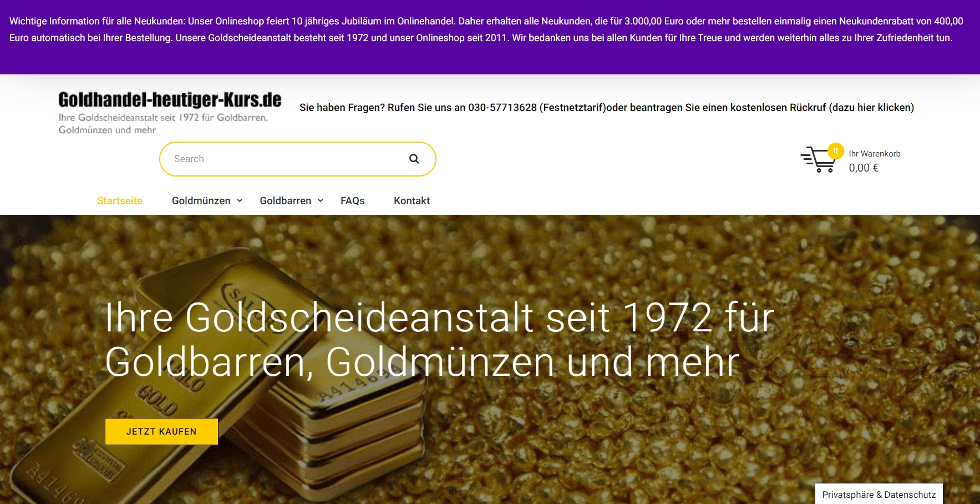
Task: Expand the Goldmünzen dropdown chevron
Action: click(x=240, y=201)
